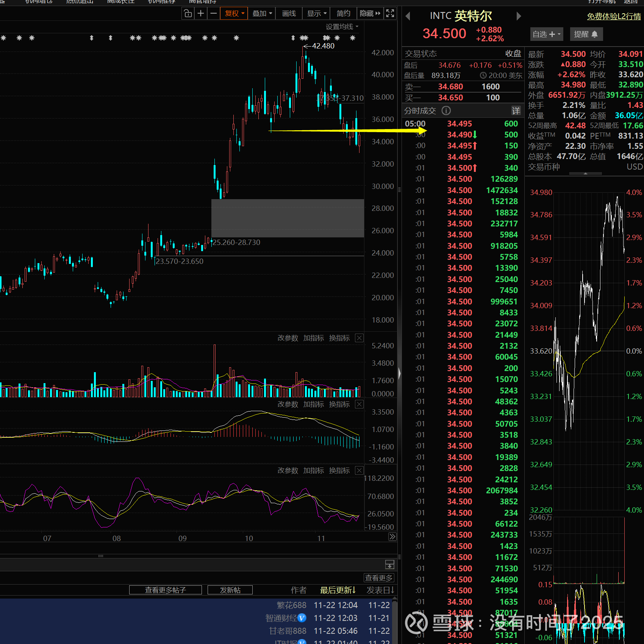This screenshot has width=644, height=644.
Task: Open the 复权 adjustment dropdown
Action: pyautogui.click(x=234, y=14)
